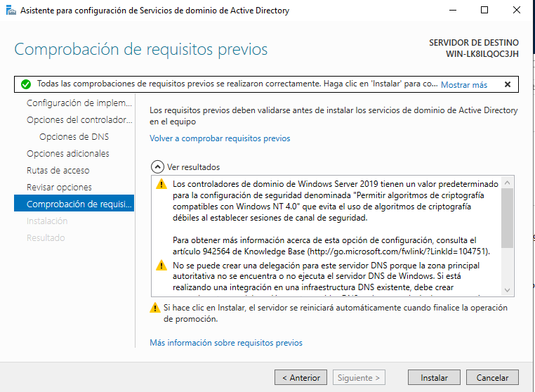Click warning icon for DNS delegation message

161,266
